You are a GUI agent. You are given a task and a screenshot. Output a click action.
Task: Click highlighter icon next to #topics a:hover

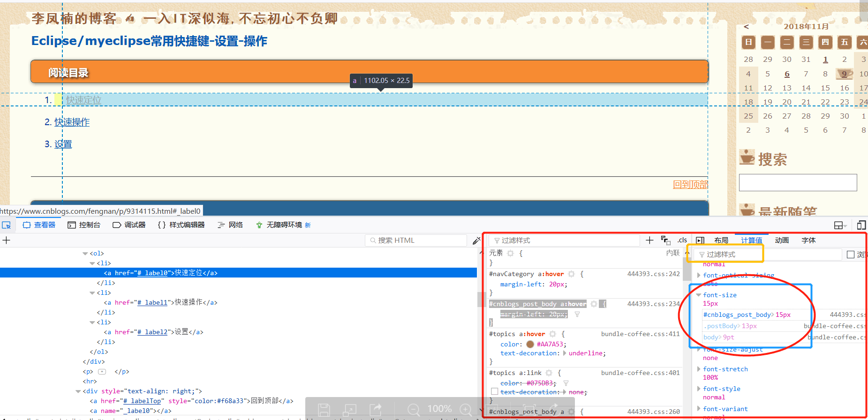pos(552,334)
